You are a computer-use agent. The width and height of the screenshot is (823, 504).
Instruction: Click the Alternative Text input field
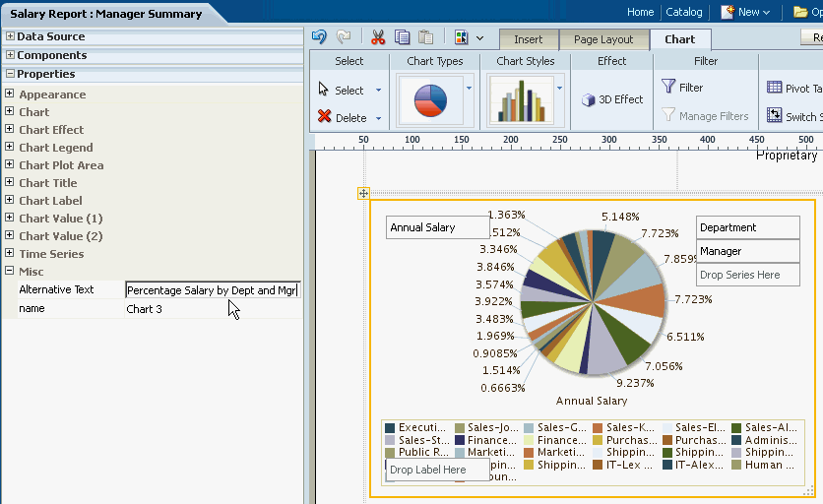pos(213,289)
